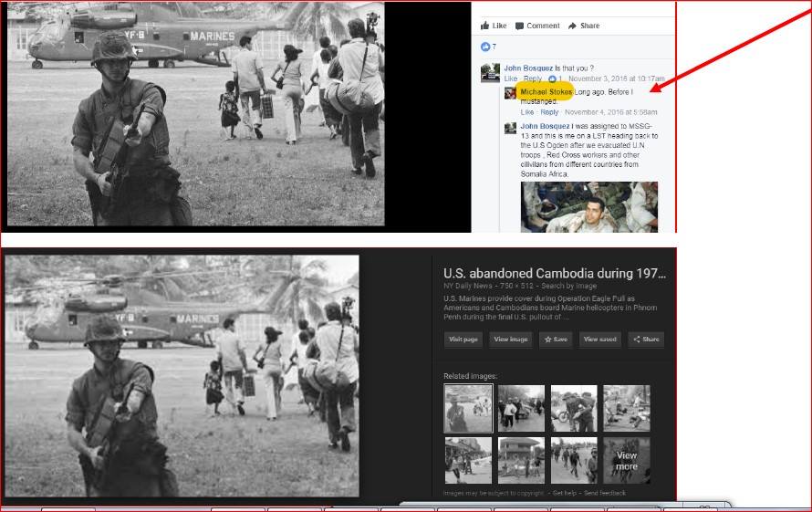The image size is (812, 512).
Task: Expand related images with View more
Action: coord(627,461)
